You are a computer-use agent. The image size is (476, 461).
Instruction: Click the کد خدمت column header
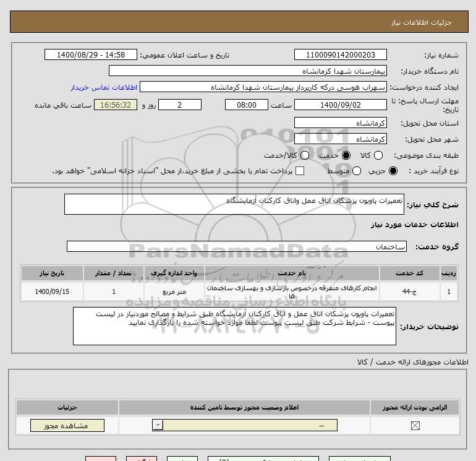409,273
